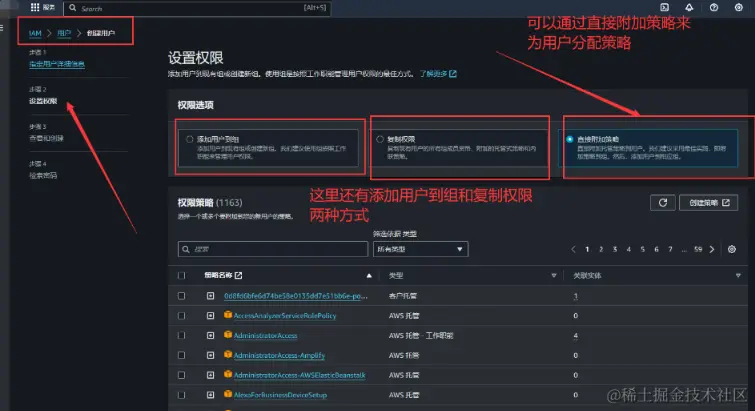
Task: Open the AdministratorAccess policy link
Action: click(x=265, y=335)
